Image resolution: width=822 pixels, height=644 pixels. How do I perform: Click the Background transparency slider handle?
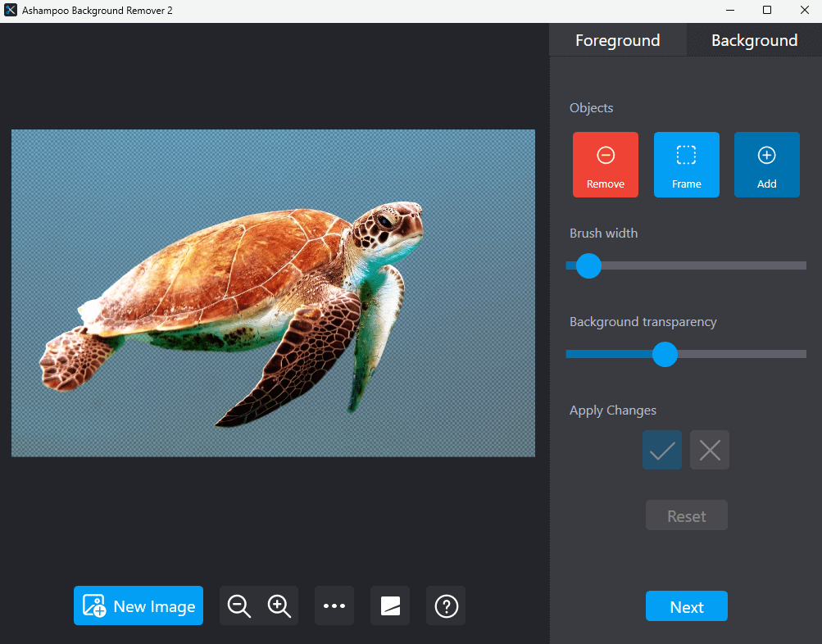(665, 354)
